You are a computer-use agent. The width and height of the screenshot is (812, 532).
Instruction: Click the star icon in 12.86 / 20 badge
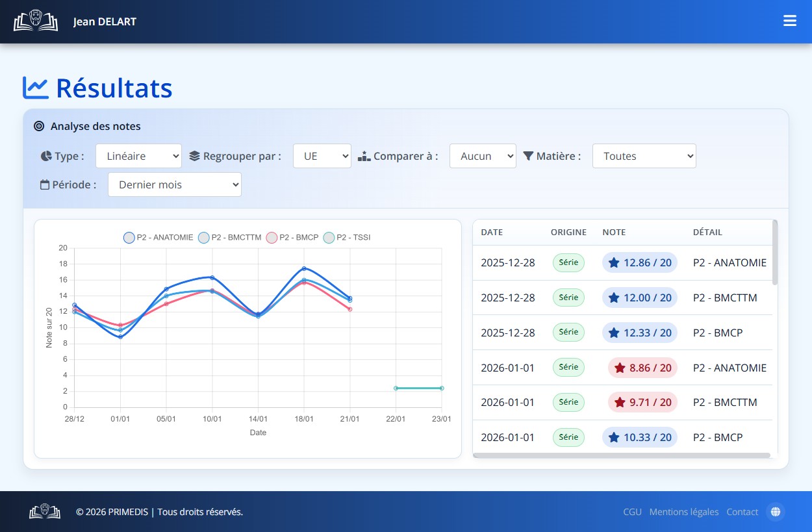click(614, 262)
